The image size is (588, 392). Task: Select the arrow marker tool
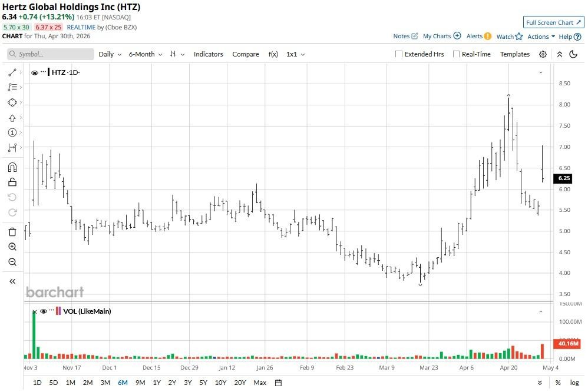tap(12, 118)
